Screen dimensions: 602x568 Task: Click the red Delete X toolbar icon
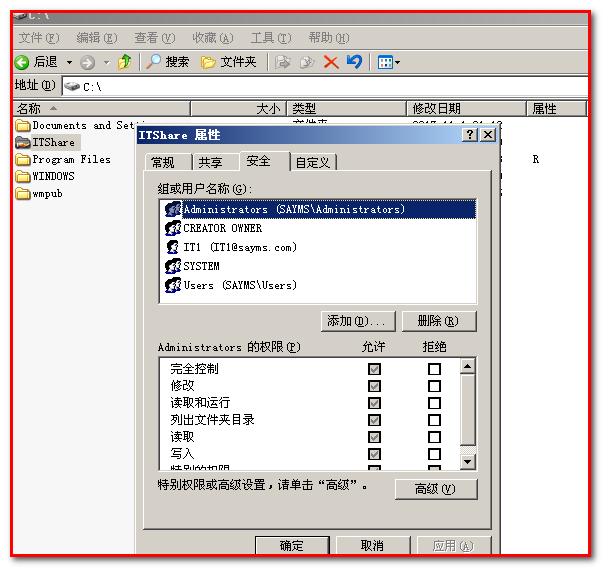(x=331, y=62)
